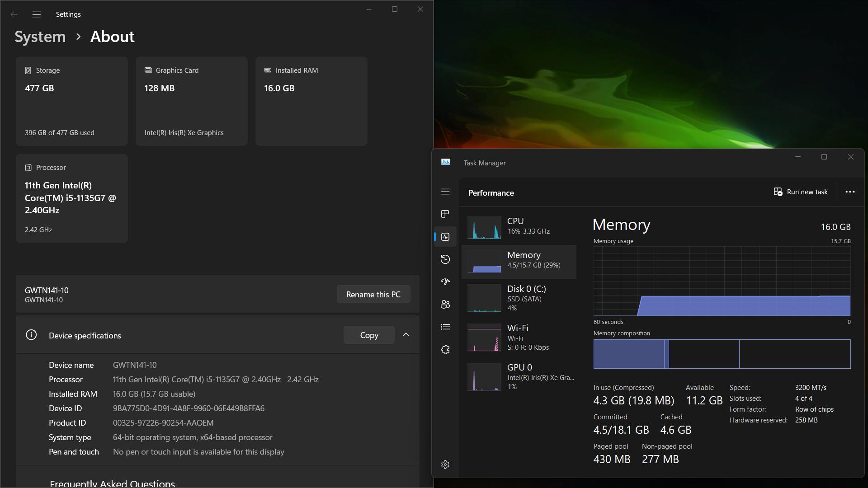Image resolution: width=868 pixels, height=488 pixels.
Task: Select the CPU performance entry
Action: pyautogui.click(x=519, y=227)
